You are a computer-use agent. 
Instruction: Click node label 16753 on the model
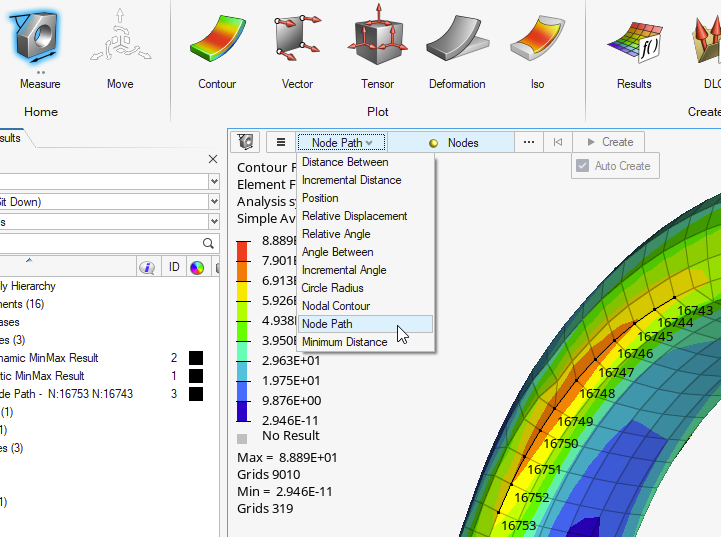[x=518, y=525]
